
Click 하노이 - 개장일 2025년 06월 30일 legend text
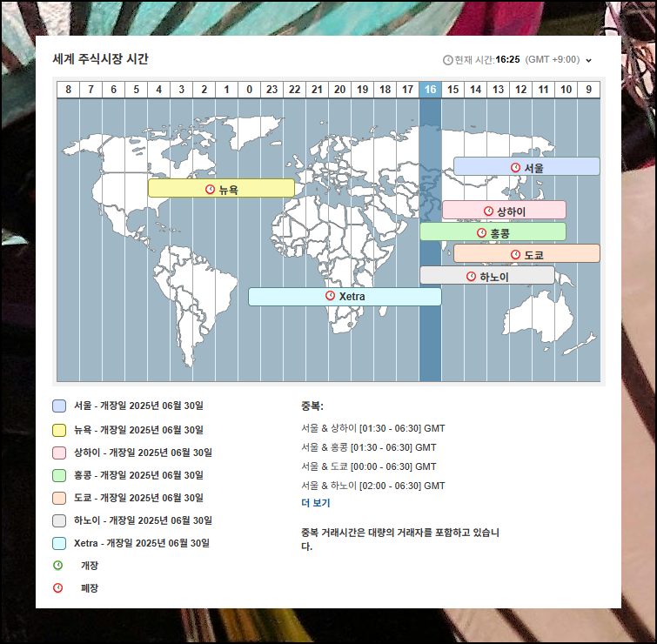point(144,520)
